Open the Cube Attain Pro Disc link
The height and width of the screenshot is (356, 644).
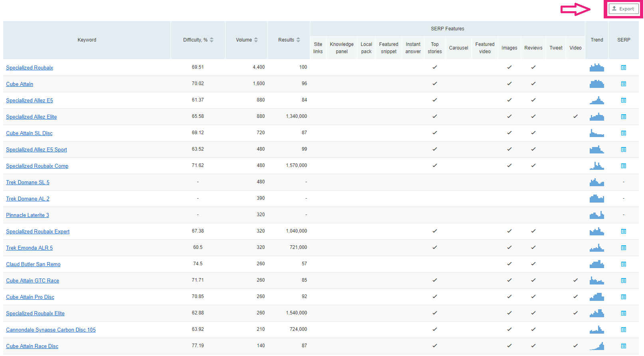30,297
